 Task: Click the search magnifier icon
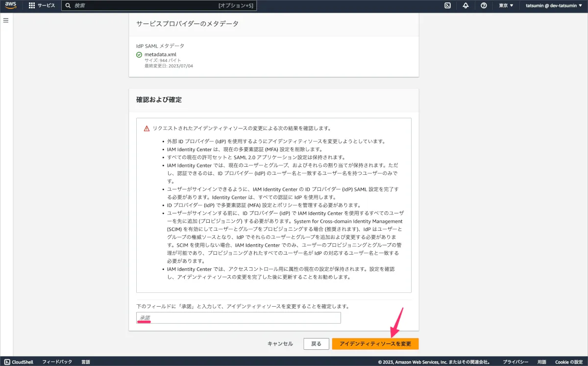(68, 5)
